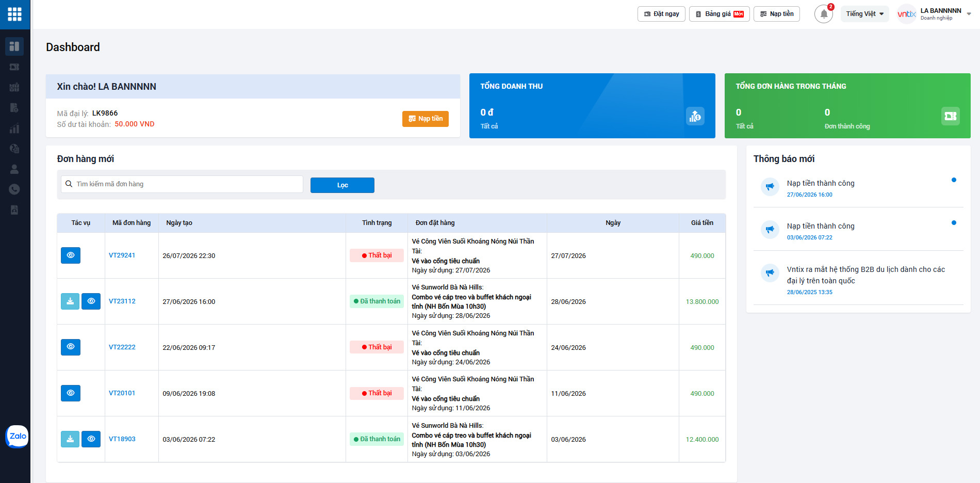Viewport: 980px width, 483px height.
Task: Open the ticket icon in the sidebar
Action: [x=14, y=67]
